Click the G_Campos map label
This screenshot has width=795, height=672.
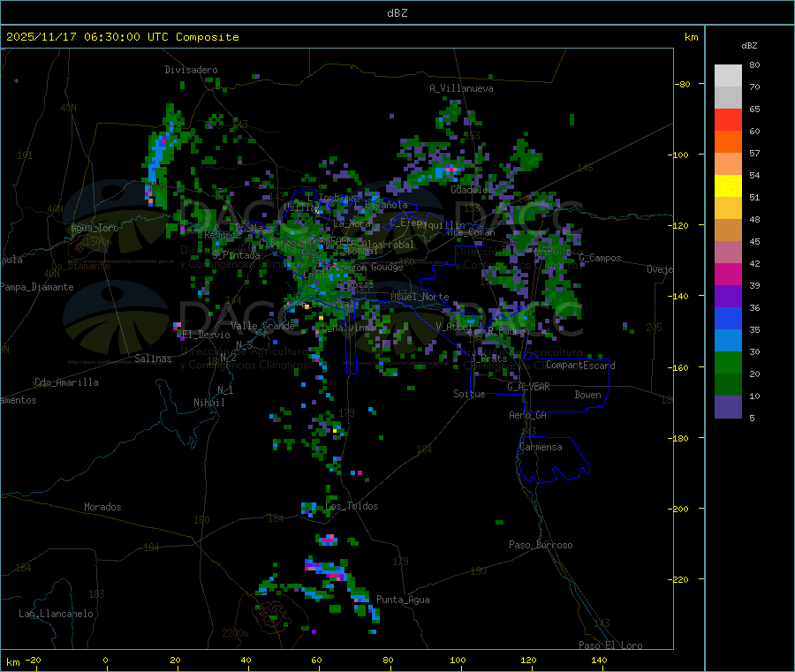pyautogui.click(x=600, y=258)
